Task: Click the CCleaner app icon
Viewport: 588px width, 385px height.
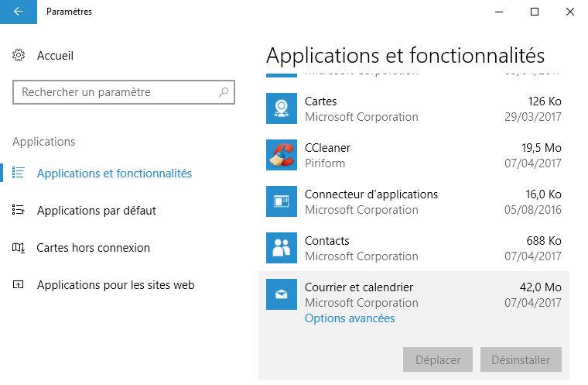Action: click(282, 155)
